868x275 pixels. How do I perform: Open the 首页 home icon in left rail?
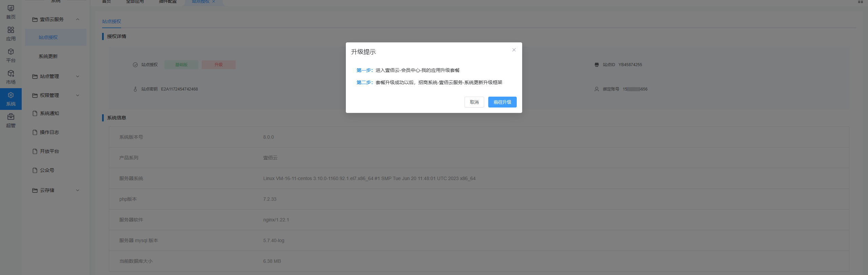[x=11, y=8]
